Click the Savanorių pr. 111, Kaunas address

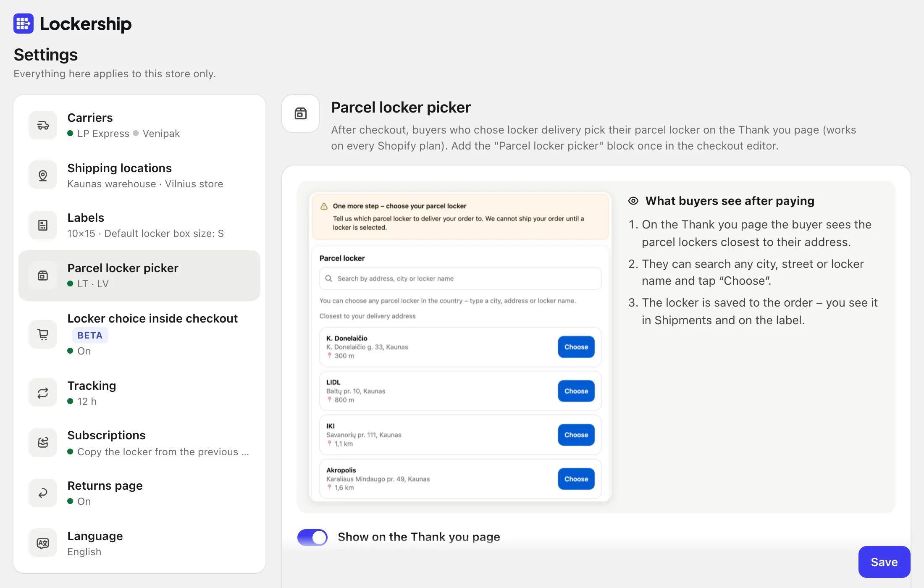click(364, 435)
